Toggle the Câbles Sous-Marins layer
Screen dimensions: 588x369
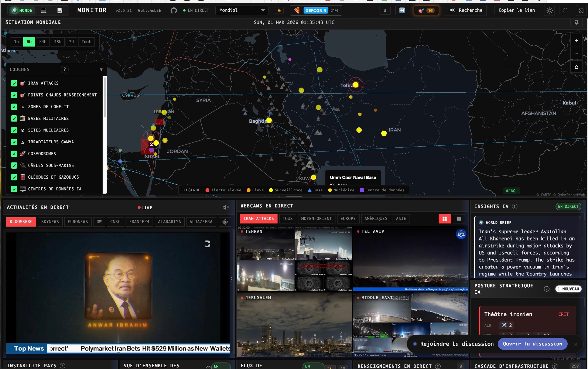click(14, 165)
